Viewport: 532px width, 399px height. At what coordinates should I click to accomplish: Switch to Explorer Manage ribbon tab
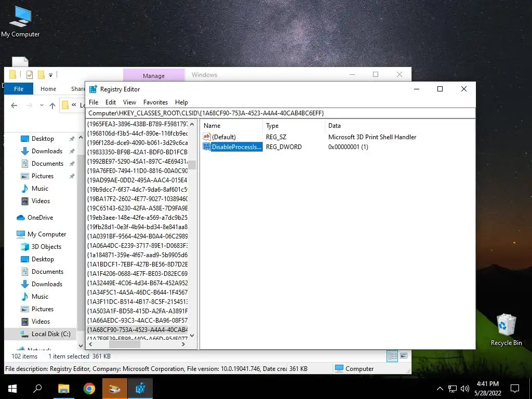154,76
